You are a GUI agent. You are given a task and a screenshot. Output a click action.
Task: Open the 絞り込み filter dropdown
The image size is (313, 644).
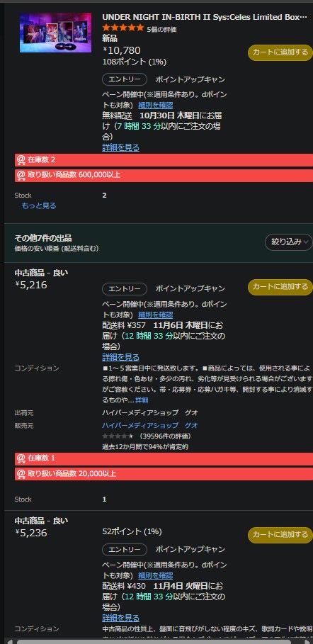289,242
